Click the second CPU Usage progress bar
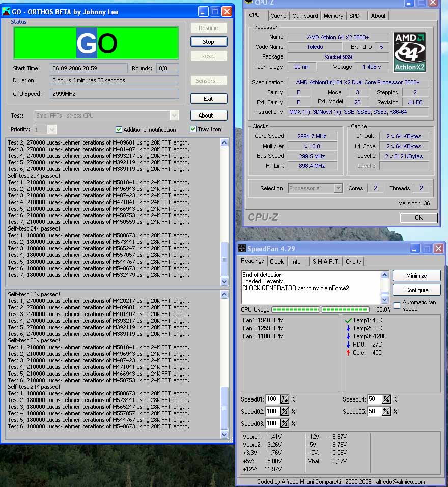Screen dimensions: 448x487 click(345, 310)
